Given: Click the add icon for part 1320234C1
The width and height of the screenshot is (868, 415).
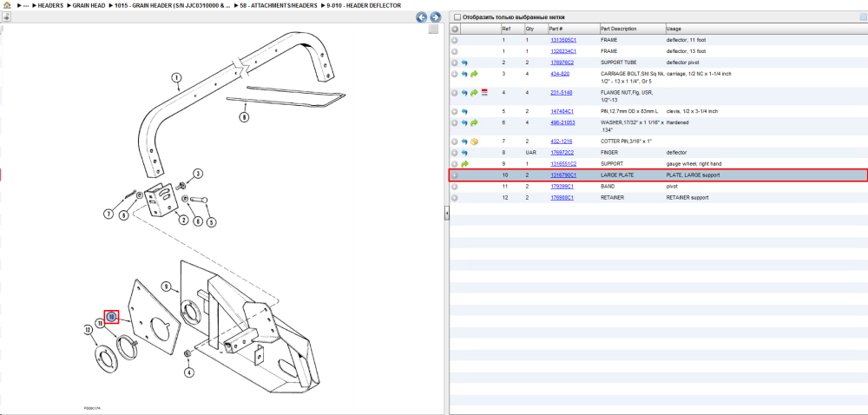Looking at the screenshot, I should [x=455, y=51].
